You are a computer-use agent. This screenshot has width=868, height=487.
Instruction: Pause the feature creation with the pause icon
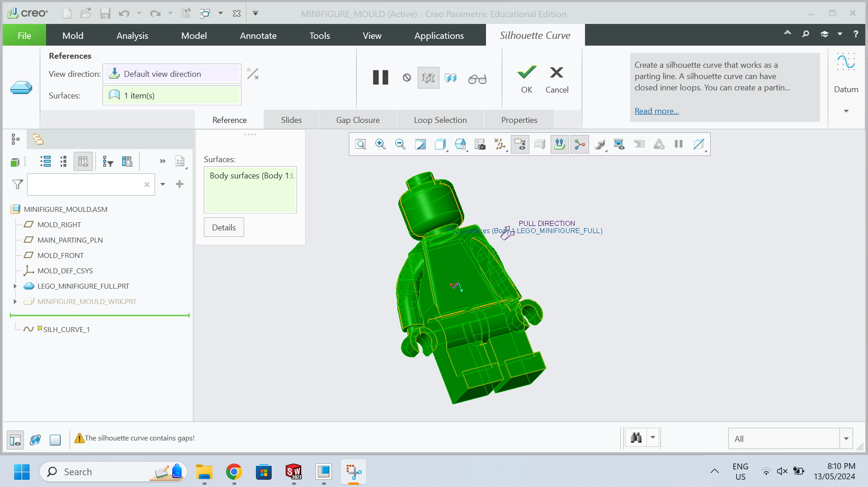tap(381, 77)
